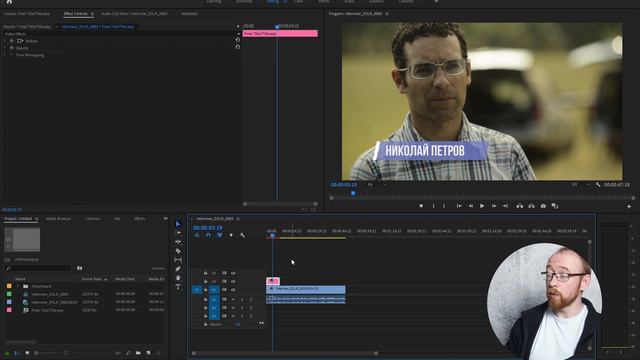Screen dimensions: 640x360
Task: Select the Type tool
Action: coord(178,287)
